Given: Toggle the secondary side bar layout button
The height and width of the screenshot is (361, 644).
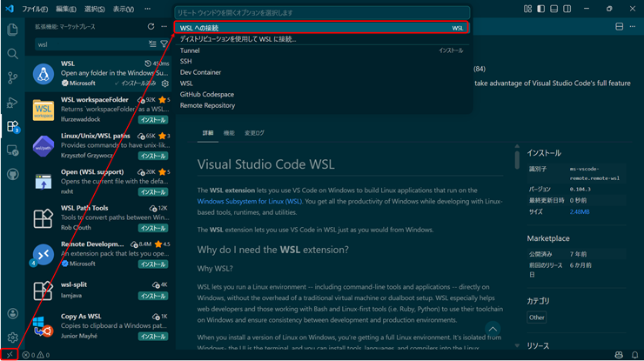Looking at the screenshot, I should pyautogui.click(x=567, y=9).
